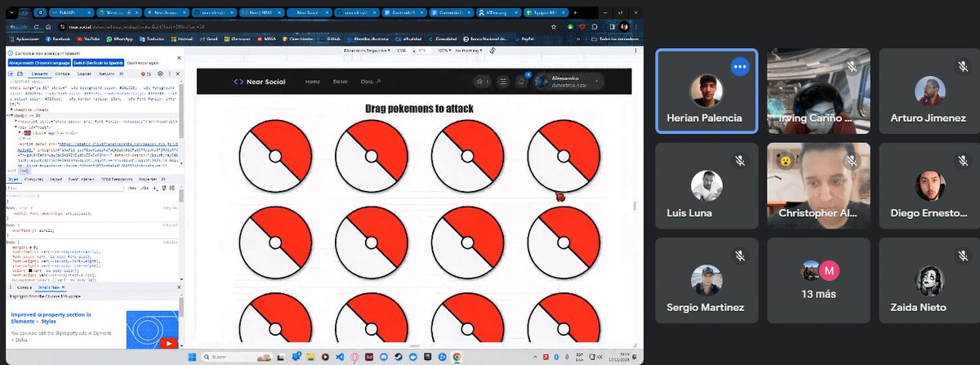The image size is (980, 365).
Task: Select the Elements tab in DevTools
Action: [40, 73]
